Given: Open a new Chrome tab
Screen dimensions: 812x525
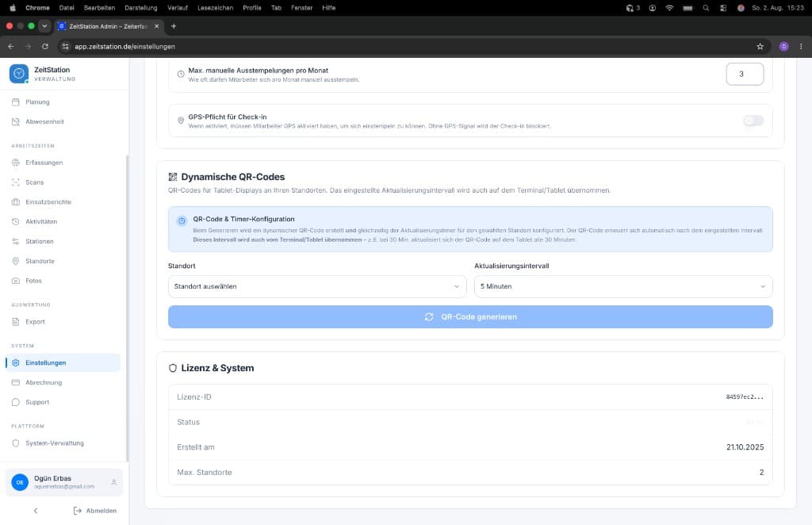Looking at the screenshot, I should pos(174,26).
